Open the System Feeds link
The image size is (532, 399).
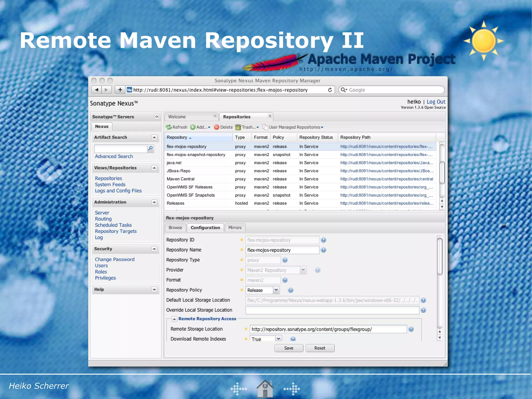tap(110, 185)
